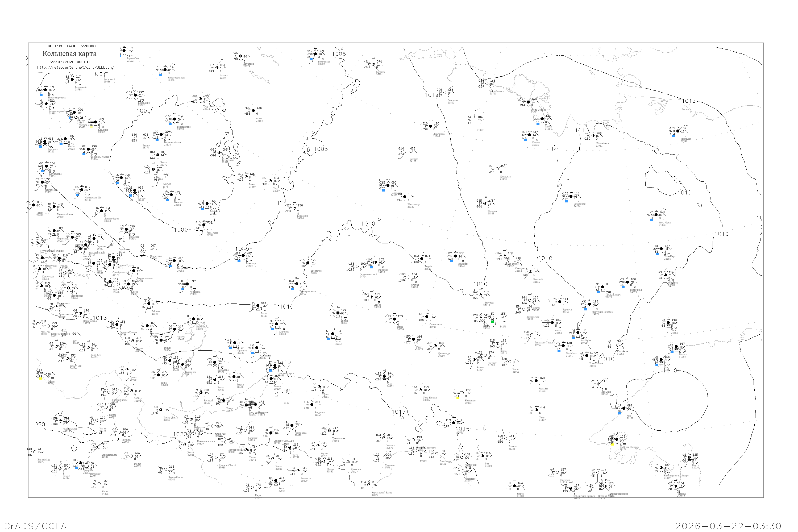
Task: Click the QEEE98 UAOL 220000 header
Action: [x=72, y=46]
